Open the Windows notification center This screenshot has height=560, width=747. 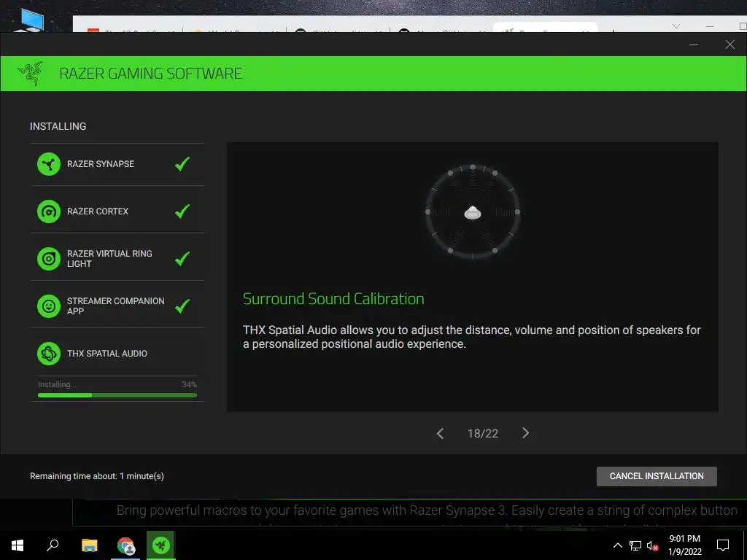[x=723, y=545]
